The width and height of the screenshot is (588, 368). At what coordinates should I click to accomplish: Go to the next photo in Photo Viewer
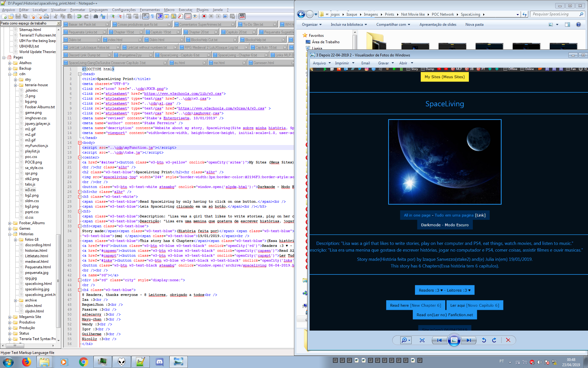coord(469,340)
